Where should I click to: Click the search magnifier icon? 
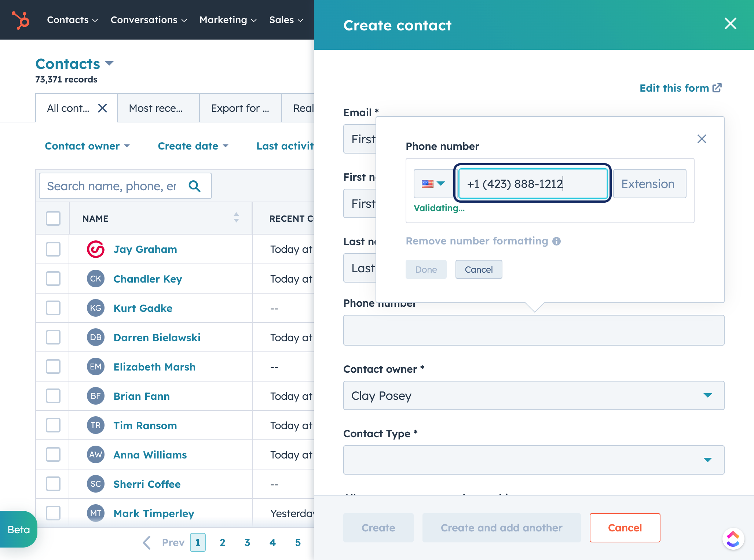coord(194,186)
